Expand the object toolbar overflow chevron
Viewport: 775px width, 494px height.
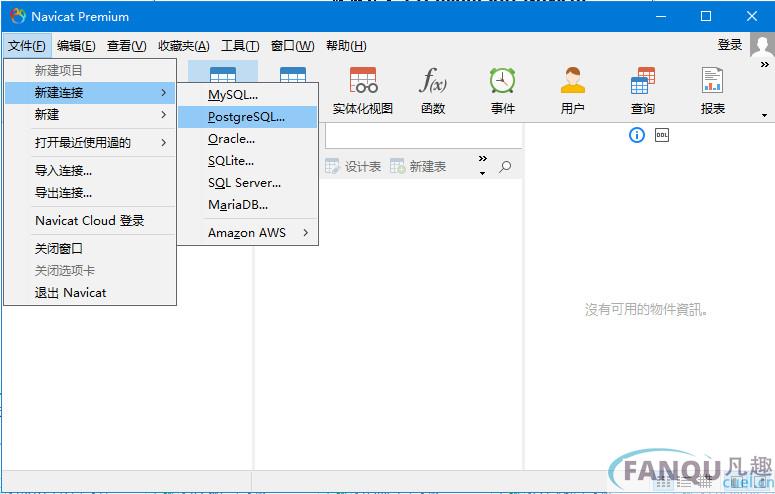tap(482, 158)
